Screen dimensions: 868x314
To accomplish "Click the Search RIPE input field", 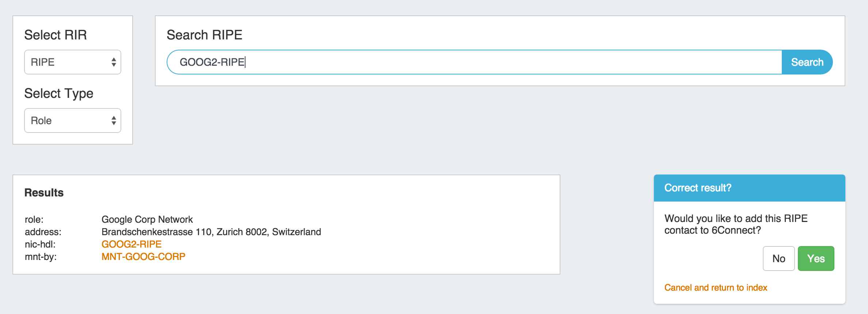I will tap(474, 62).
